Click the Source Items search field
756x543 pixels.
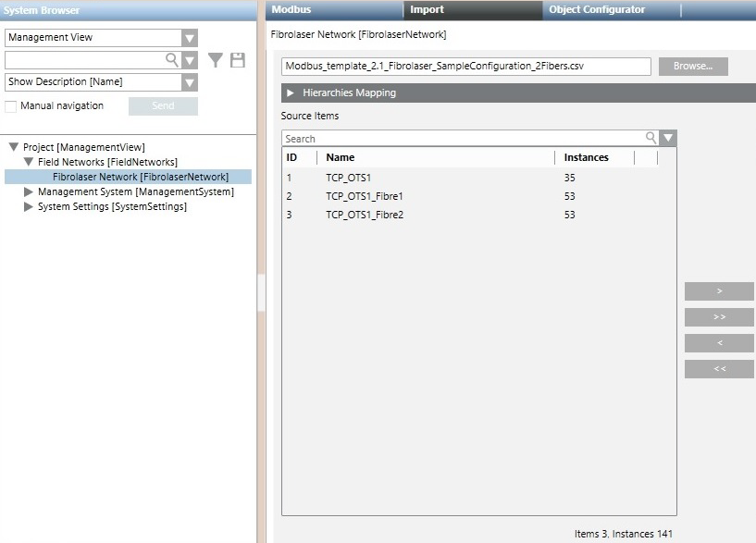click(x=463, y=138)
